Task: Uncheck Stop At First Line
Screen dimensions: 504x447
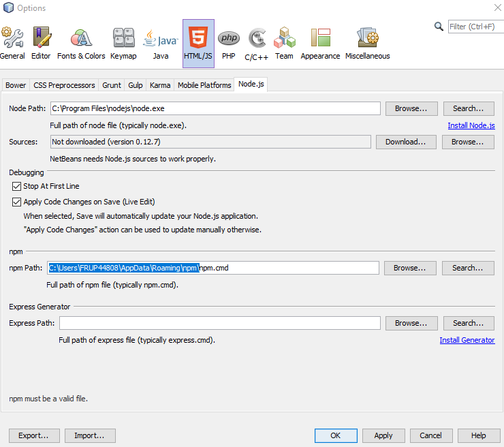Action: click(17, 186)
